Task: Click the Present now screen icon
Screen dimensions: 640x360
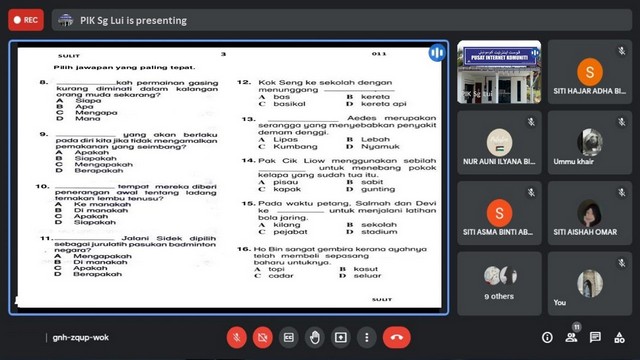Action: (341, 338)
